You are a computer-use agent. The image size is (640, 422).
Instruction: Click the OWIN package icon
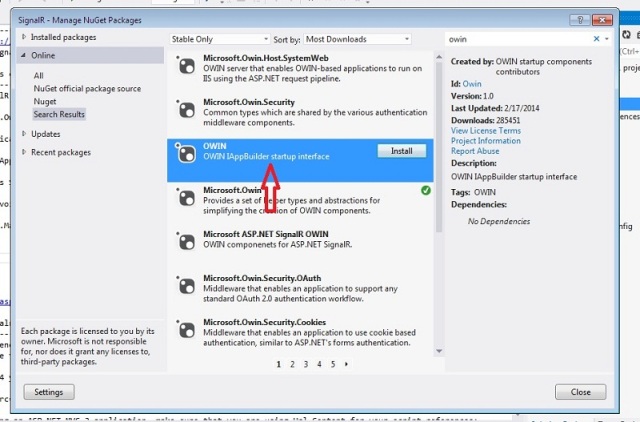187,154
